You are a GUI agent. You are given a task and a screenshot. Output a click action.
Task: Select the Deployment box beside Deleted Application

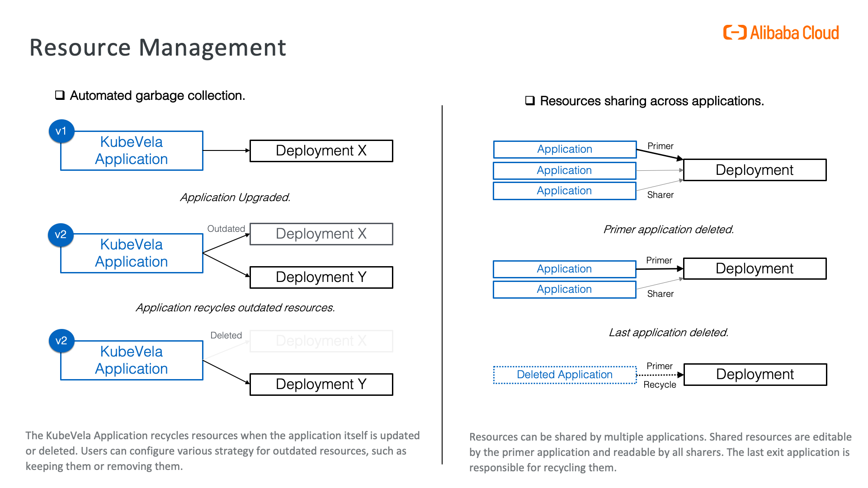755,374
